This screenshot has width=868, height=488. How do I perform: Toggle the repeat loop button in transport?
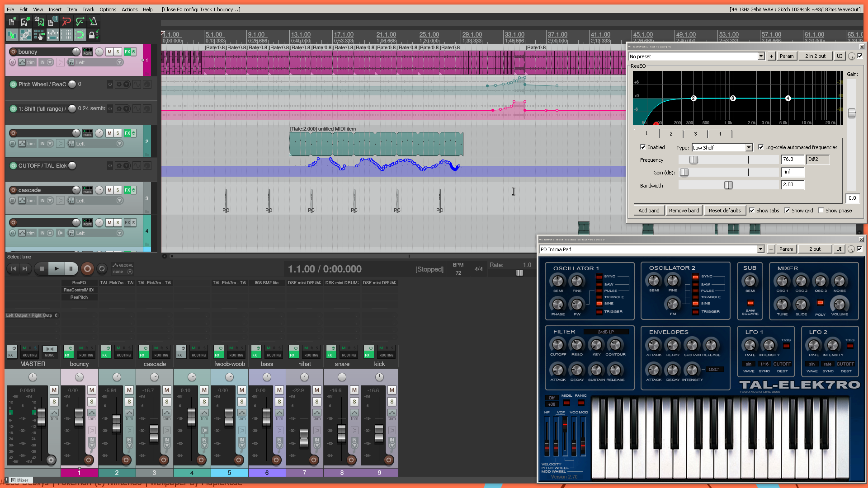102,269
